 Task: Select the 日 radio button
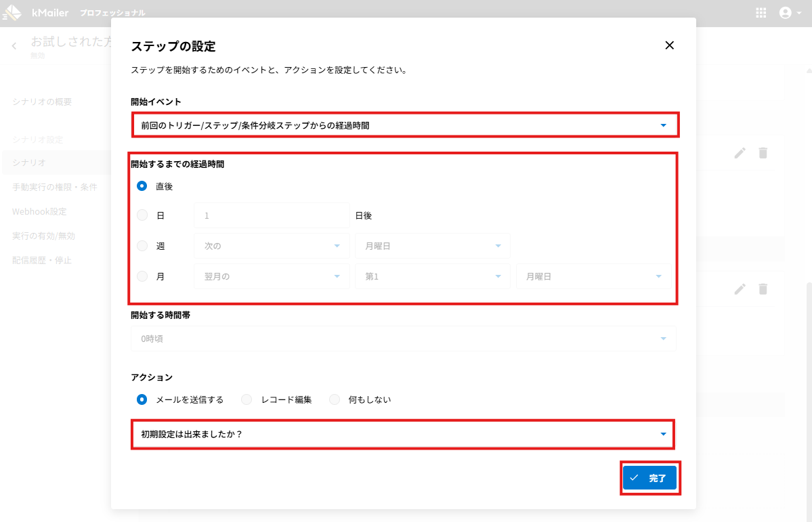[142, 215]
